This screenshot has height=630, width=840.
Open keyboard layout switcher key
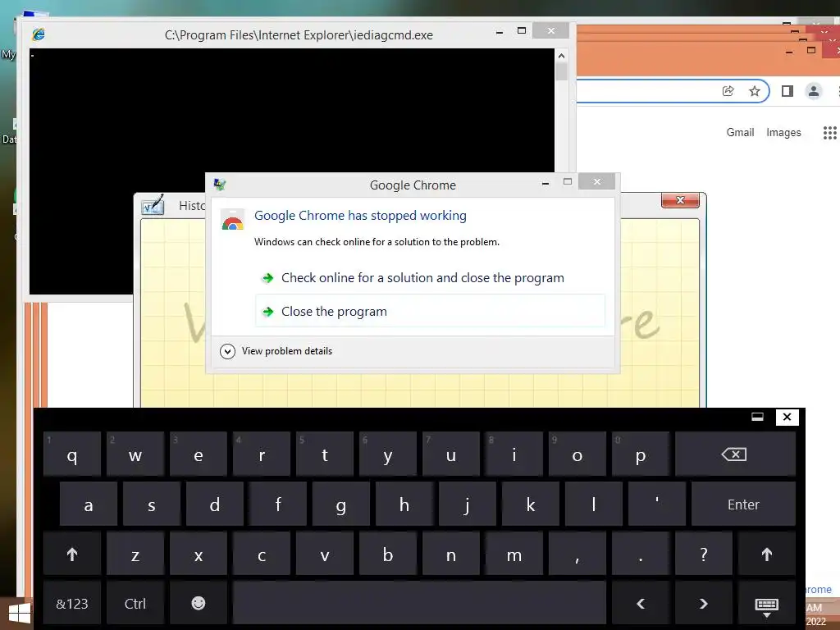pyautogui.click(x=767, y=605)
